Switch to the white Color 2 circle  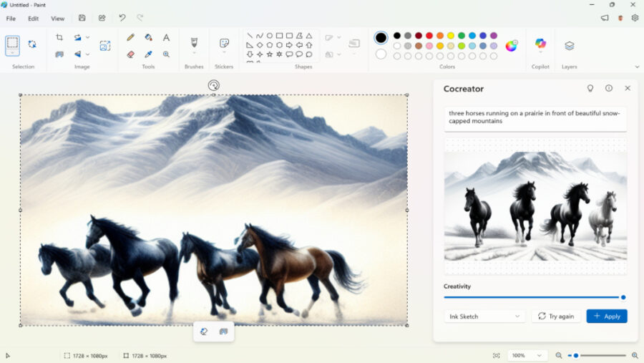coord(381,54)
